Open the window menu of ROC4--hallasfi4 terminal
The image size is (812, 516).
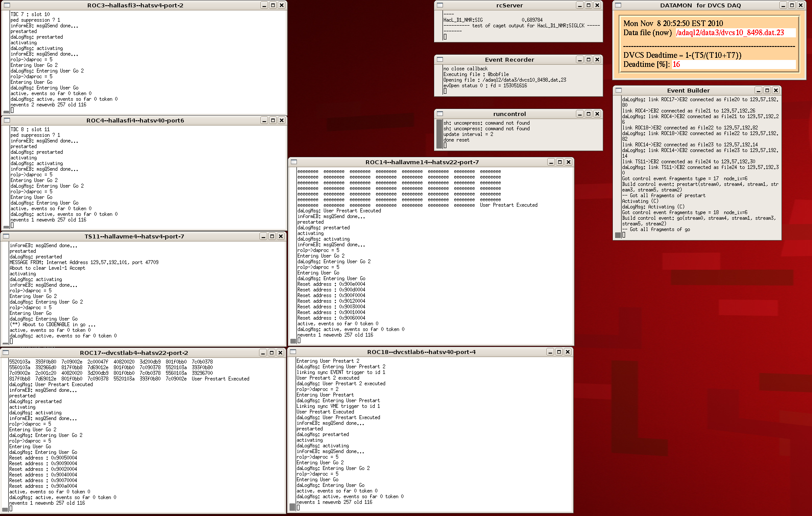[x=7, y=120]
